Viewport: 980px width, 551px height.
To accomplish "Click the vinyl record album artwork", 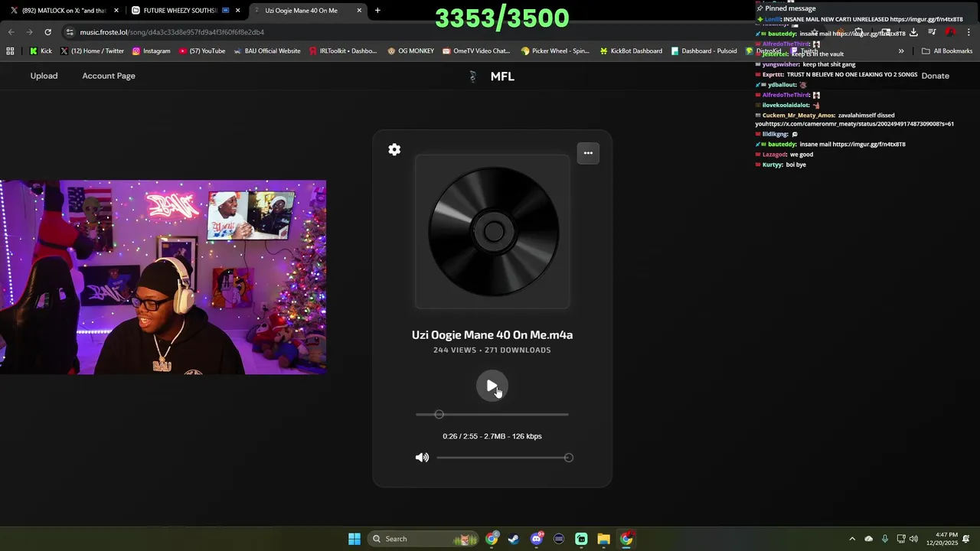I will click(492, 232).
